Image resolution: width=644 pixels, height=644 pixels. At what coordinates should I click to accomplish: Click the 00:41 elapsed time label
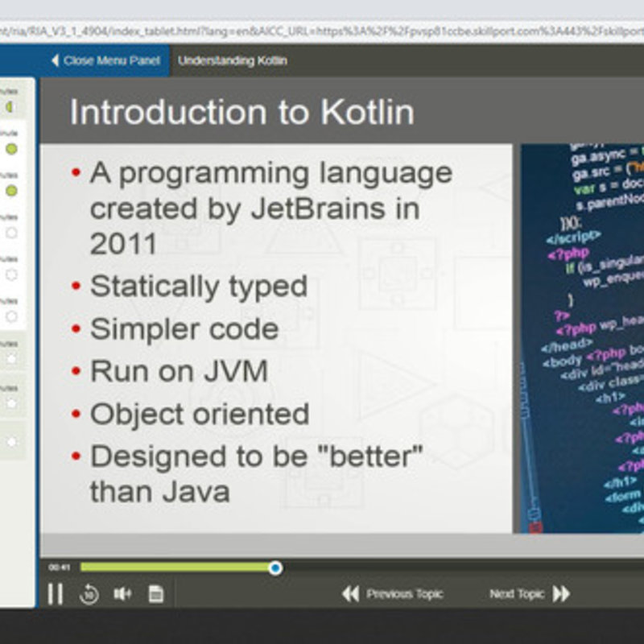(59, 568)
